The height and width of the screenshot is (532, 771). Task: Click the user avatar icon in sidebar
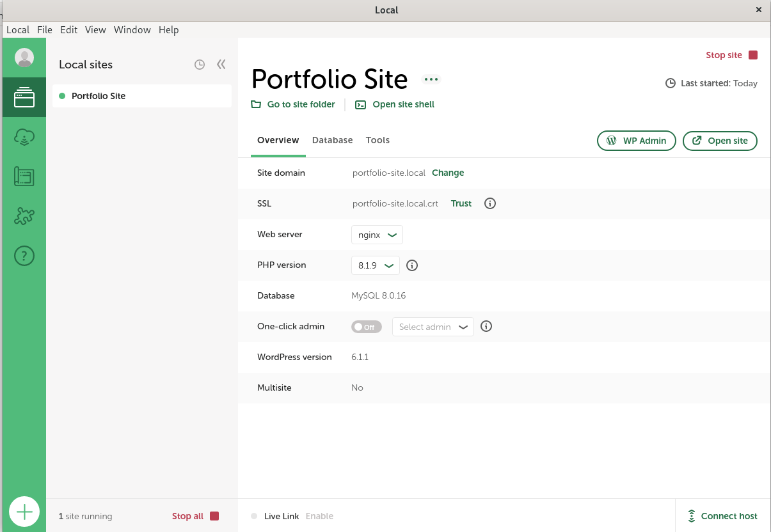coord(24,58)
